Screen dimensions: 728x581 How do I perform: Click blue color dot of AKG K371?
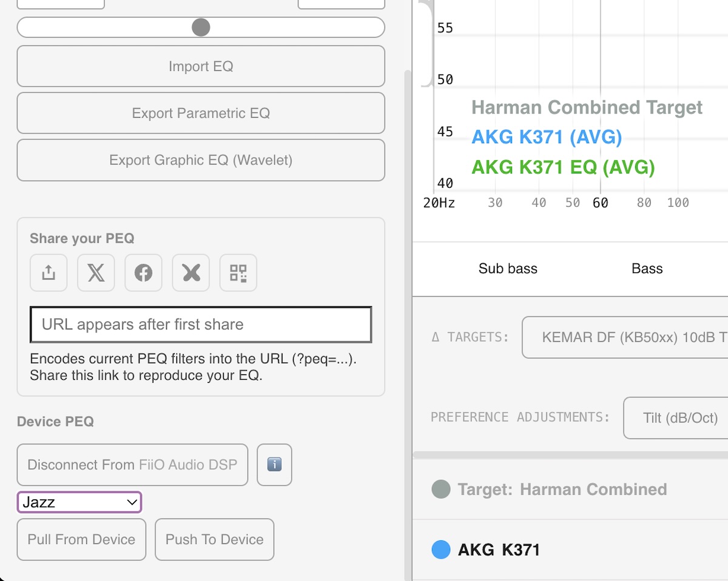point(440,550)
